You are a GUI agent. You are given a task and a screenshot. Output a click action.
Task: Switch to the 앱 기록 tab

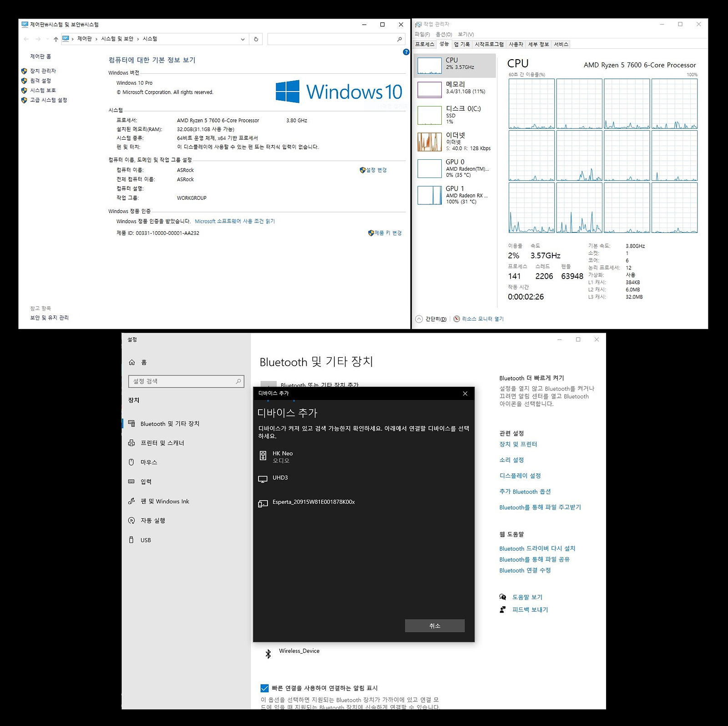coord(462,44)
